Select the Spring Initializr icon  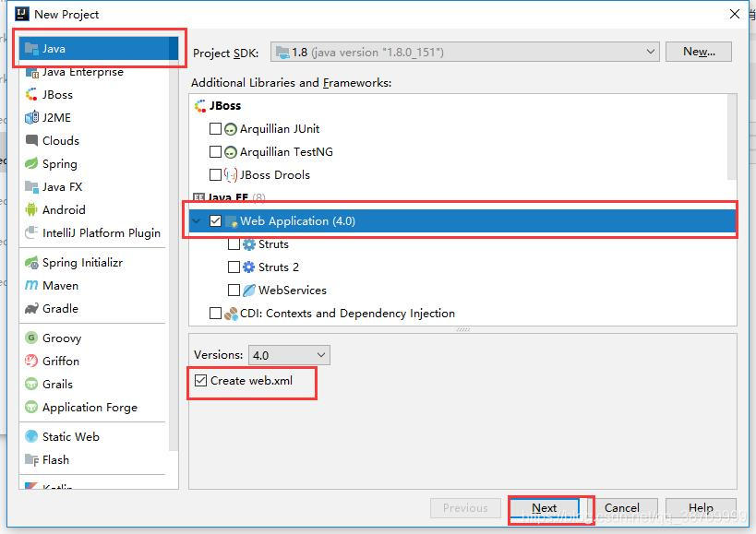[31, 263]
